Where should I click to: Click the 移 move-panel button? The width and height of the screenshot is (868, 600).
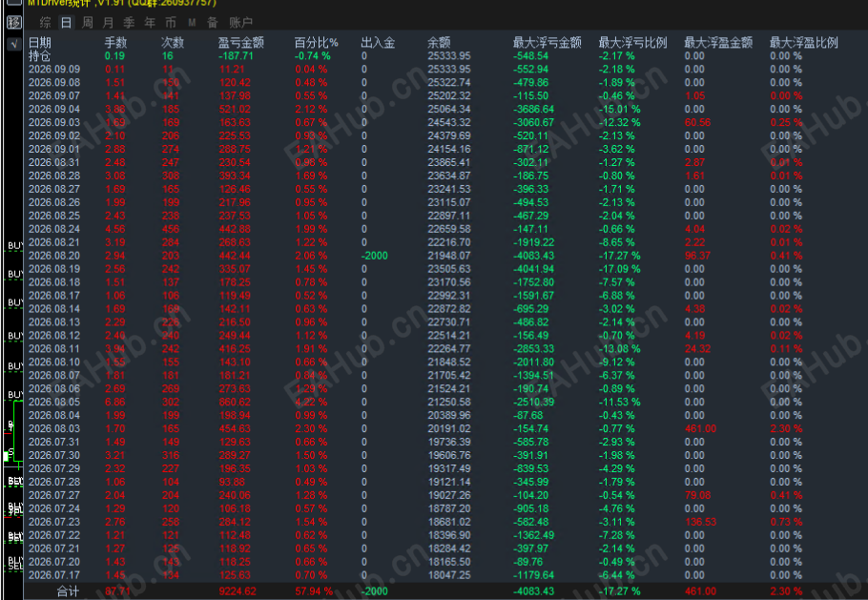14,23
